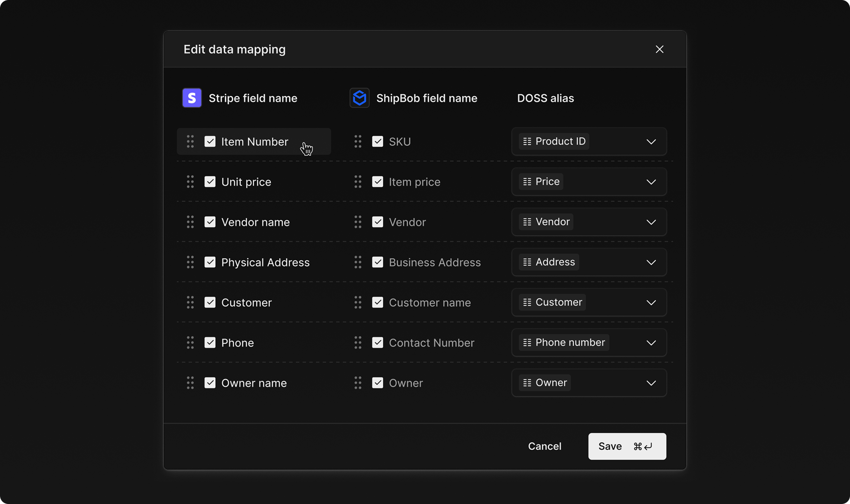
Task: Grab drag handle beside Item Number
Action: pos(190,142)
